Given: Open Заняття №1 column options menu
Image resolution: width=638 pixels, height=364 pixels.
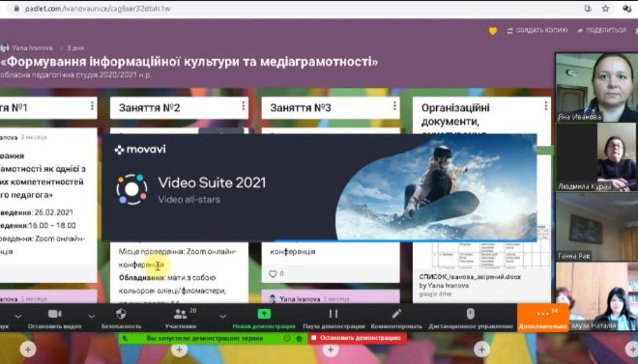Looking at the screenshot, I should point(92,106).
